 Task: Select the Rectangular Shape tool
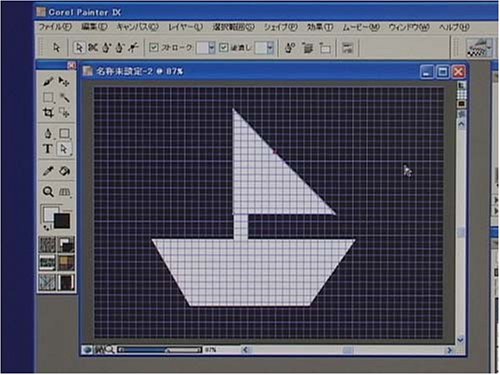[x=64, y=133]
